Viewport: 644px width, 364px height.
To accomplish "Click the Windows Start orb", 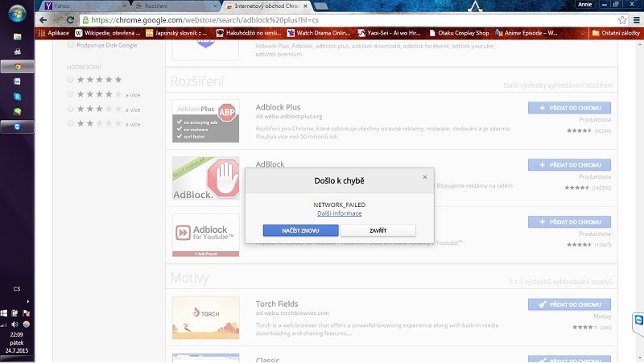I will tap(17, 14).
